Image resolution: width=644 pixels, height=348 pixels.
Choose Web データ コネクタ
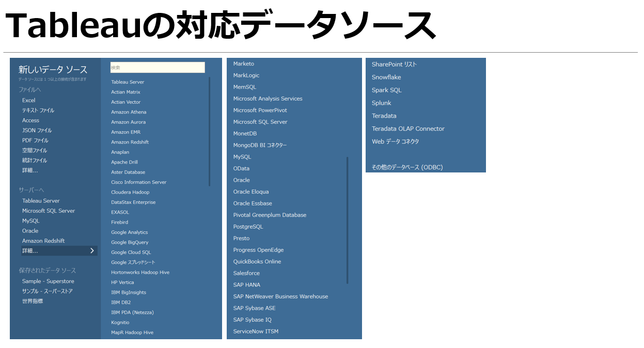pyautogui.click(x=396, y=141)
